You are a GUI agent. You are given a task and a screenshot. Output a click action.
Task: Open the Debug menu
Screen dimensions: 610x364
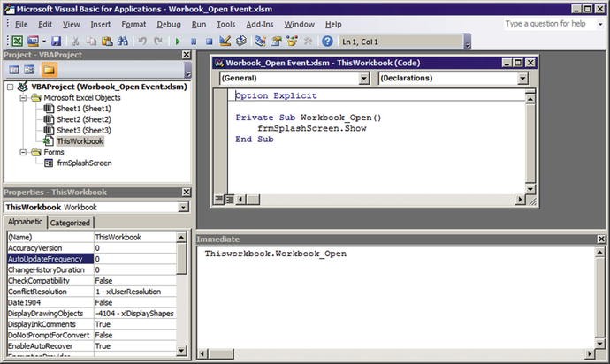pyautogui.click(x=168, y=24)
